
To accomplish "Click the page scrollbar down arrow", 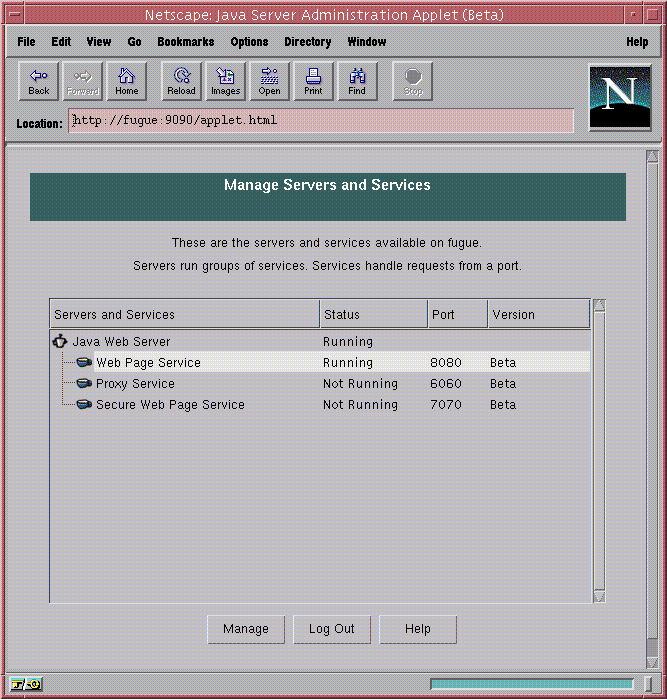I will coord(652,662).
